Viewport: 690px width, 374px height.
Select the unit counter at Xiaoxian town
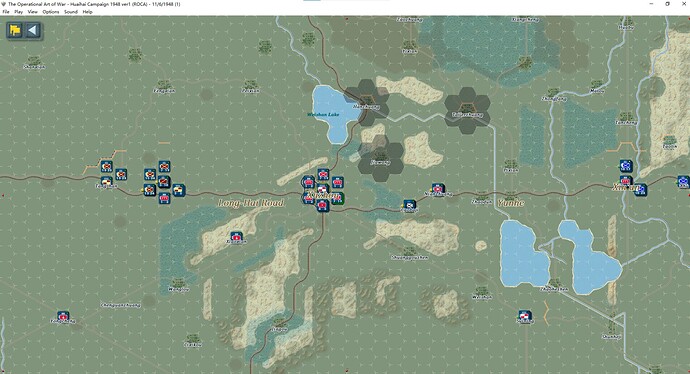[x=236, y=236]
